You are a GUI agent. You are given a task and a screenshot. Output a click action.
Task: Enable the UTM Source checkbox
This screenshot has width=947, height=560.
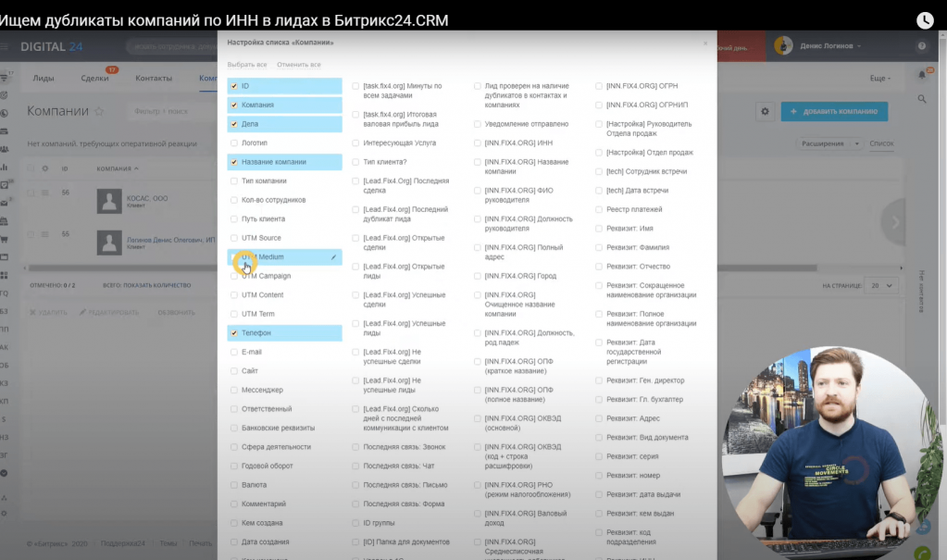click(233, 238)
